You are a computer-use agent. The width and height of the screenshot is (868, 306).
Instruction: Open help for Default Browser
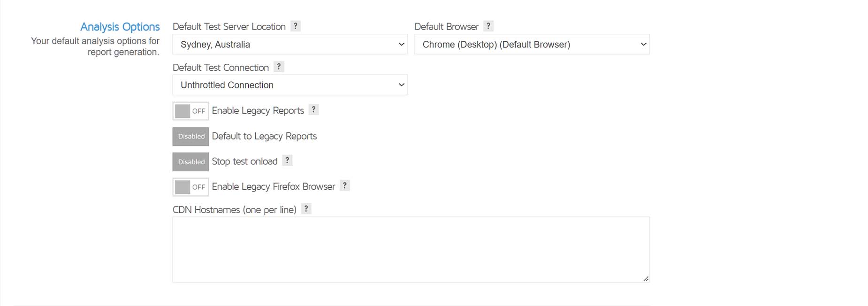488,26
